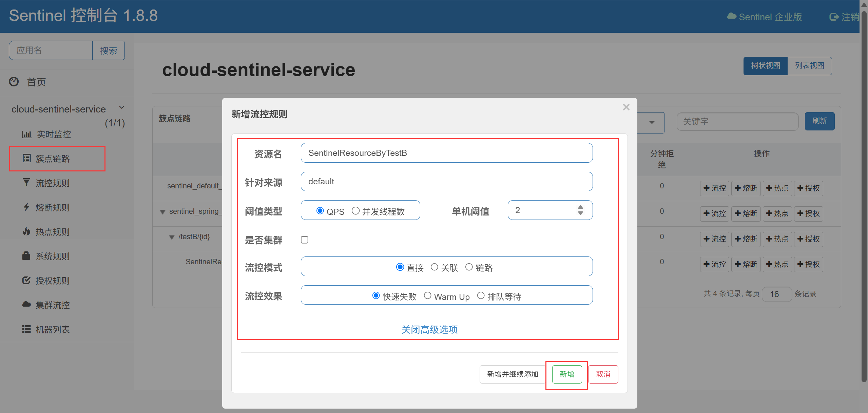Click the dashboard icon beside 首页
Image resolution: width=868 pixels, height=413 pixels.
(14, 82)
